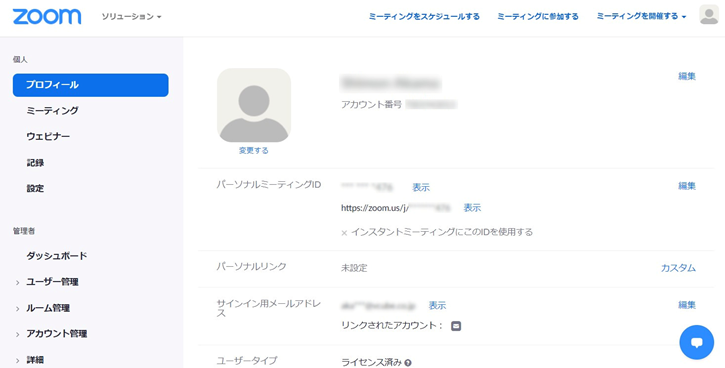Expand アカウント管理 in the sidebar

56,333
